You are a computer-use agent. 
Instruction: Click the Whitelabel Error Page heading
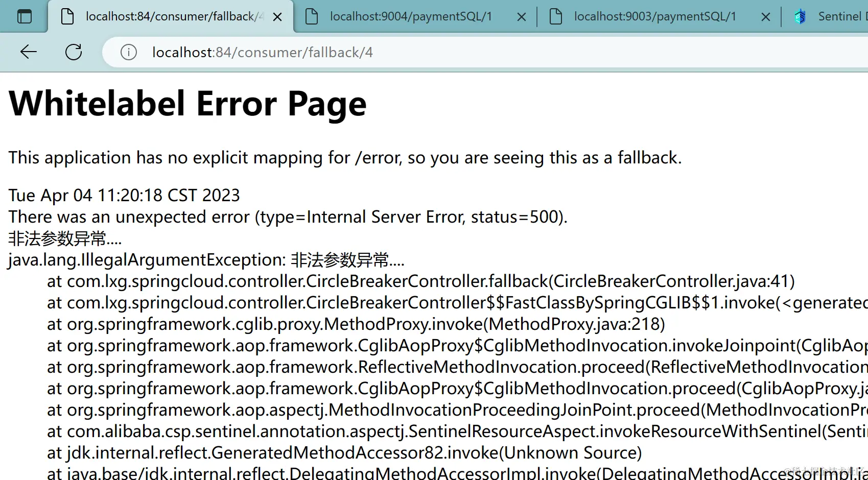(187, 104)
